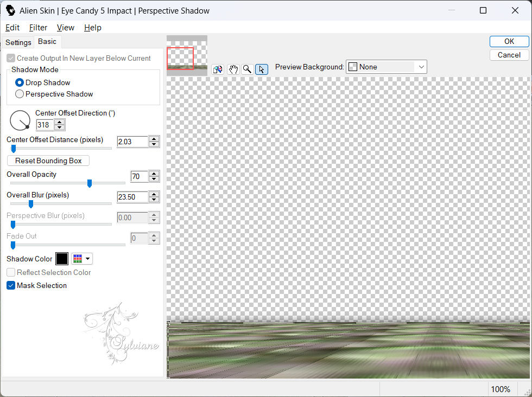
Task: Close the Perspective Shadow dialog
Action: click(x=515, y=10)
